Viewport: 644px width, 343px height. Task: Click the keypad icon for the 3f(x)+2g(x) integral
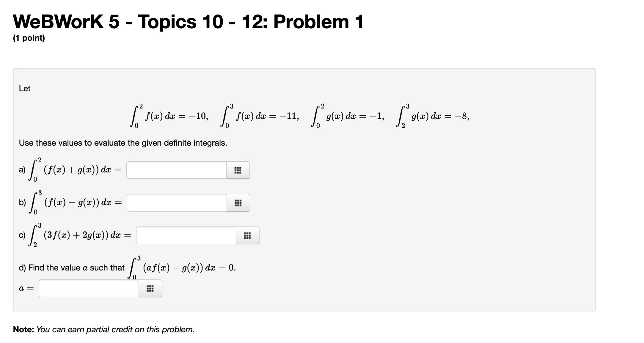(248, 235)
